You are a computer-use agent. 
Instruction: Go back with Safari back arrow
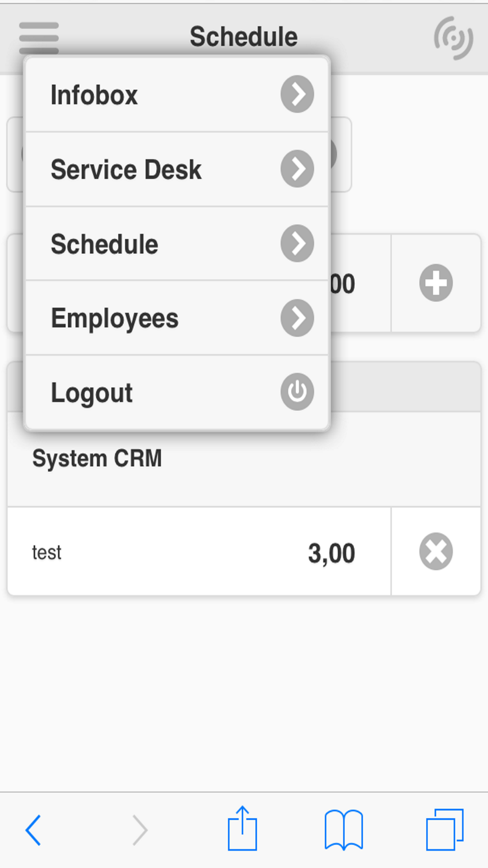pyautogui.click(x=33, y=829)
